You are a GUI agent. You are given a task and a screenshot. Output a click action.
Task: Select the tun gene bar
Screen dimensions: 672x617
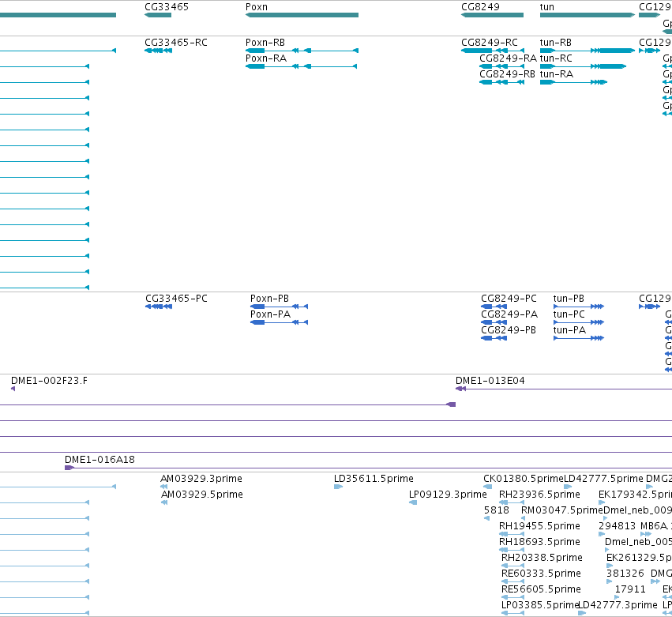pyautogui.click(x=588, y=15)
